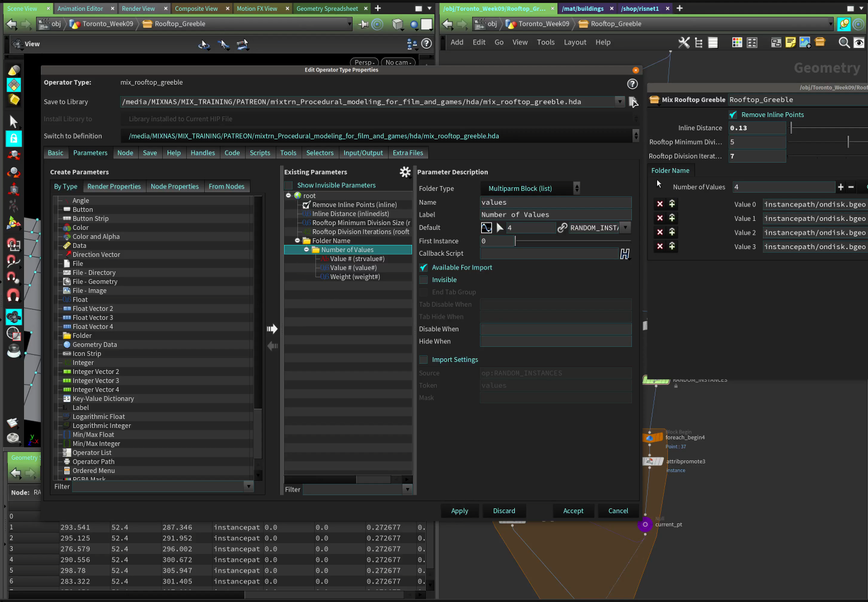
Task: Open the Folder Type dropdown
Action: [530, 188]
